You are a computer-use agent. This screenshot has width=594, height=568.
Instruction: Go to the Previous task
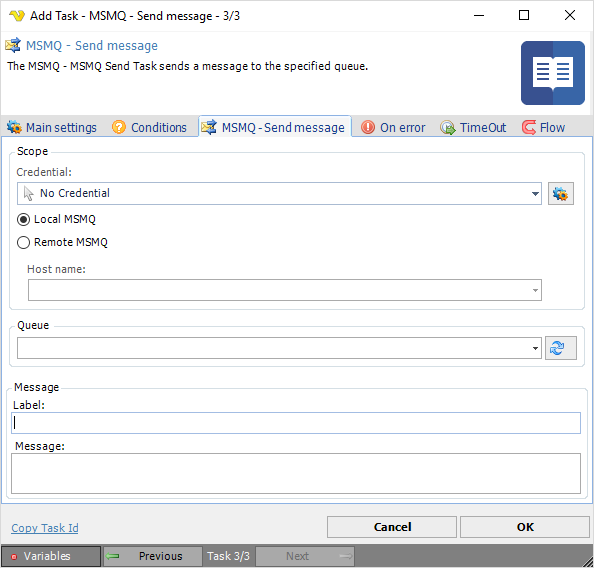pos(153,556)
